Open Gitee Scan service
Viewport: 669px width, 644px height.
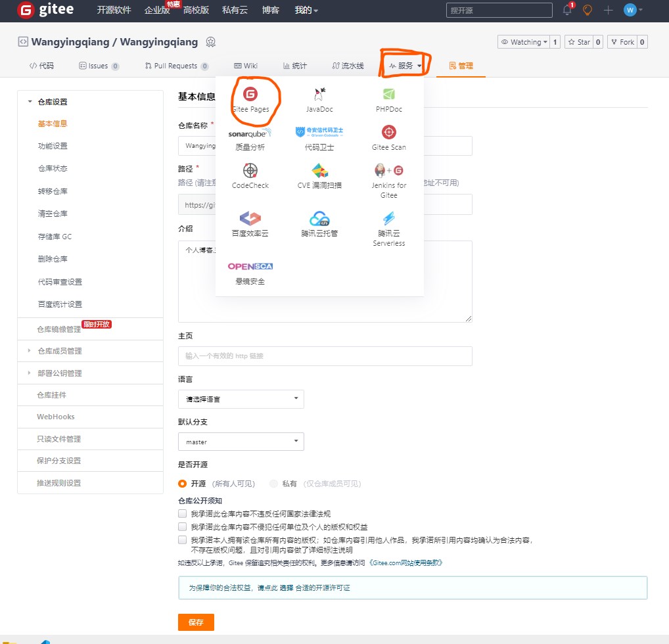389,137
